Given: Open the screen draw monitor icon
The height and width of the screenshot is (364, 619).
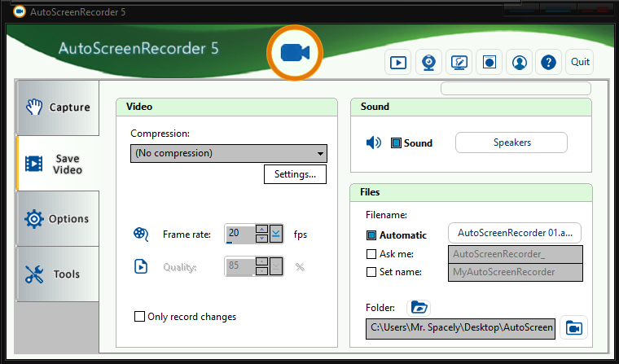Looking at the screenshot, I should pyautogui.click(x=459, y=62).
